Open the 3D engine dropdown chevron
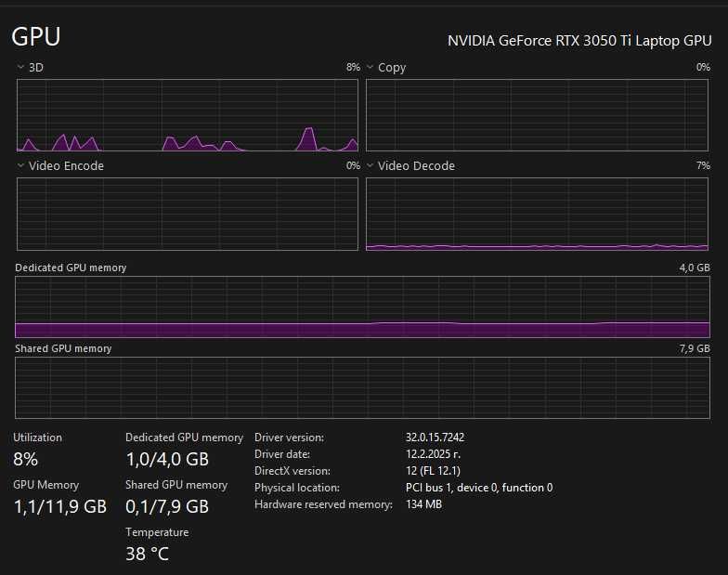Image resolution: width=728 pixels, height=575 pixels. [20, 67]
